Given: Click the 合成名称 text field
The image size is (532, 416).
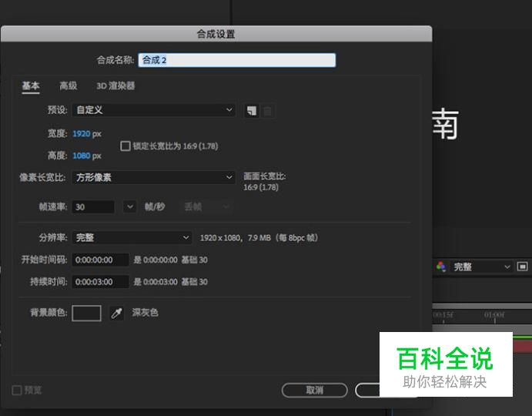Looking at the screenshot, I should click(x=237, y=60).
